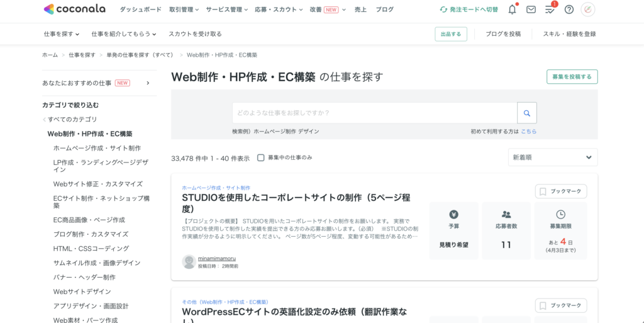Open the ブログ menu item

tap(384, 9)
